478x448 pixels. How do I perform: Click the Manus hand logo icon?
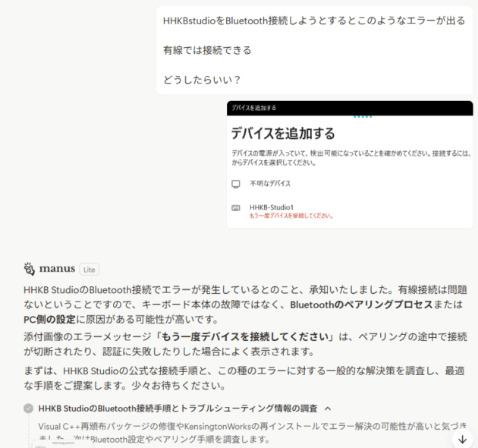coord(30,268)
